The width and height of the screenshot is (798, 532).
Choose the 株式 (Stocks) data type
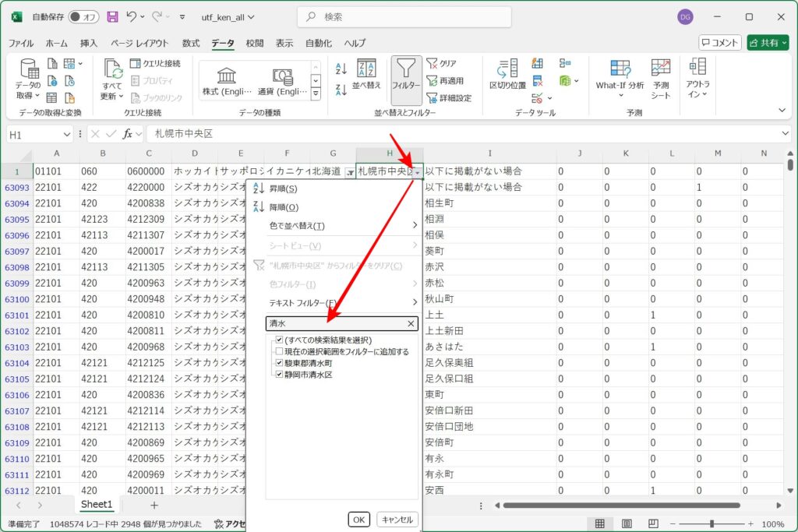coord(227,81)
